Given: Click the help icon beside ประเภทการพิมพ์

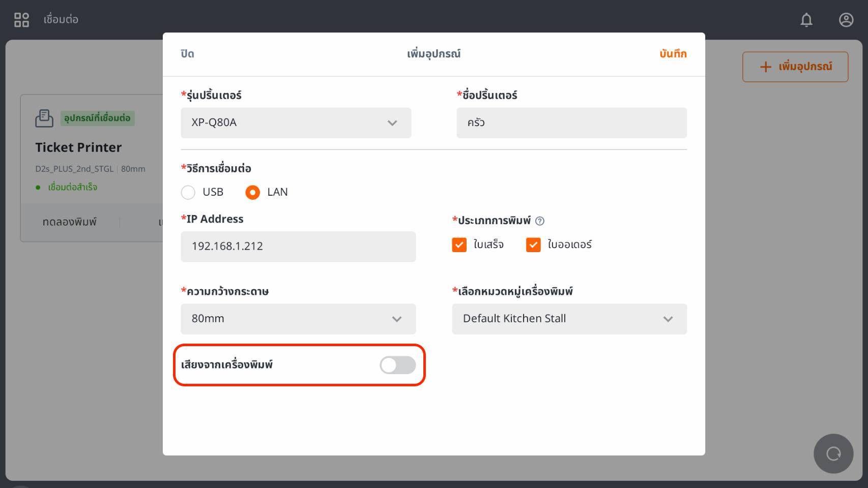Looking at the screenshot, I should pos(540,221).
